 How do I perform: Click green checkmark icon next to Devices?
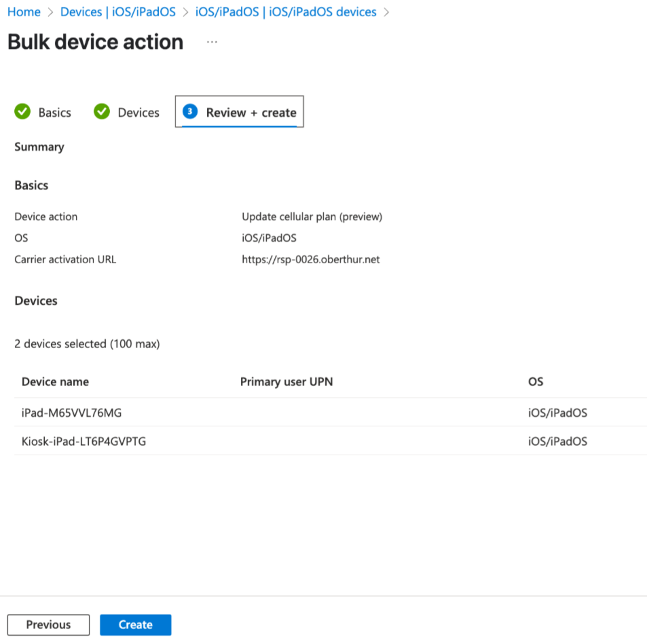tap(102, 112)
